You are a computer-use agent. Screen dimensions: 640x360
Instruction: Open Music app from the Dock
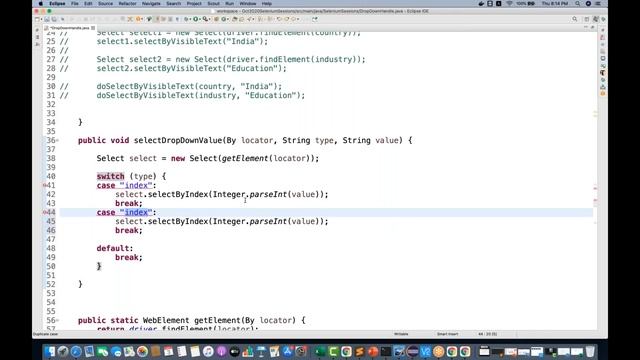[208, 351]
